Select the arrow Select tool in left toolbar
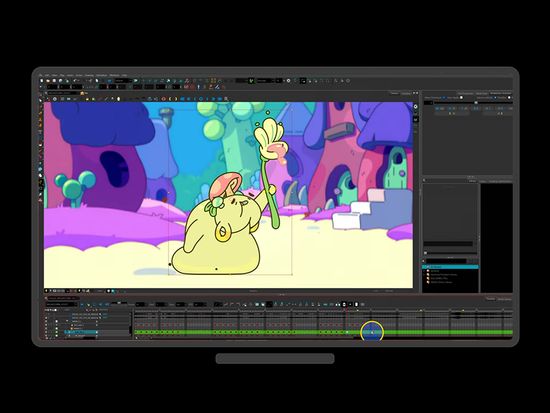 (x=41, y=100)
